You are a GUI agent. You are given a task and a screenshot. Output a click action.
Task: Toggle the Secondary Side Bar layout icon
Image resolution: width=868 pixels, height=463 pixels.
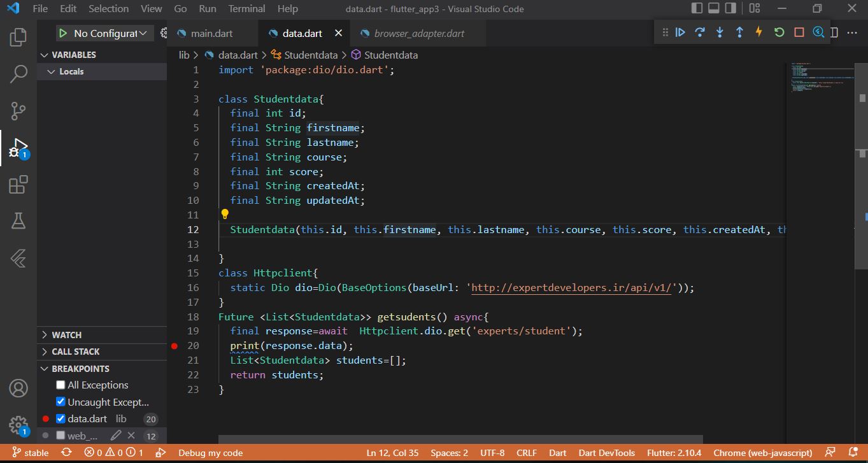(x=730, y=8)
